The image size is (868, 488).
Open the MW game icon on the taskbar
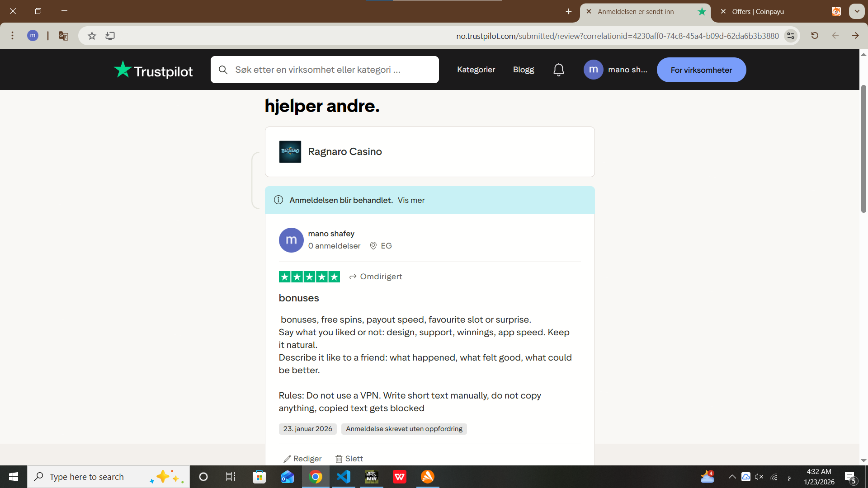(x=372, y=477)
